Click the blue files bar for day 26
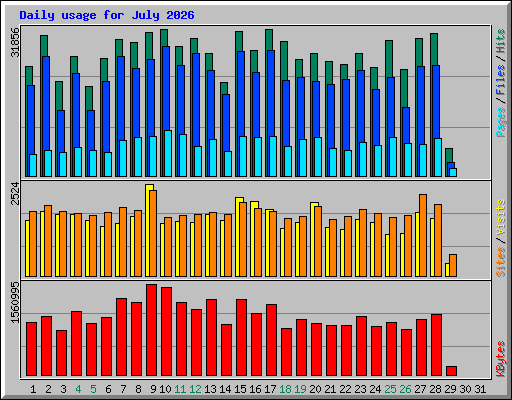 tap(406, 125)
